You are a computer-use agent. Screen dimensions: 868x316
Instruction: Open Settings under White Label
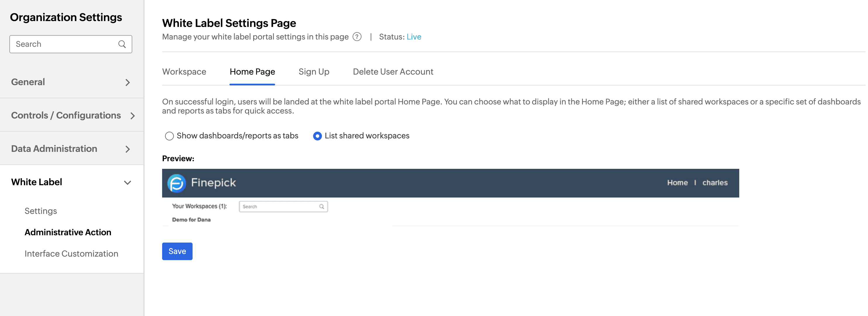41,211
